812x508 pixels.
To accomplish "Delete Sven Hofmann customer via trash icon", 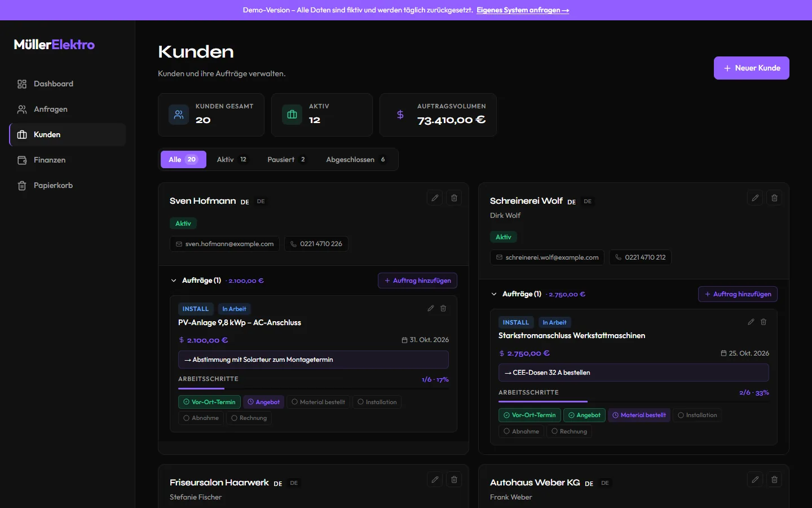I will pos(454,198).
